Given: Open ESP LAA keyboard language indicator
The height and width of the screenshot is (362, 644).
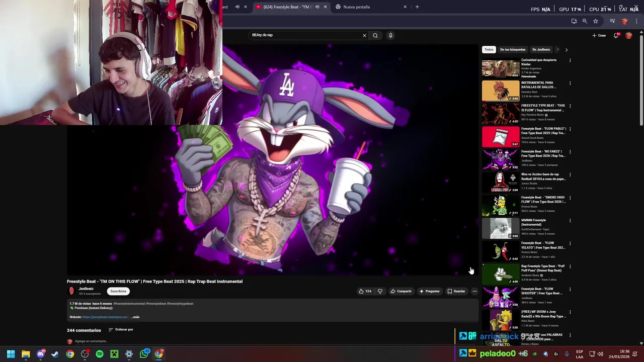Looking at the screenshot, I should pyautogui.click(x=580, y=354).
